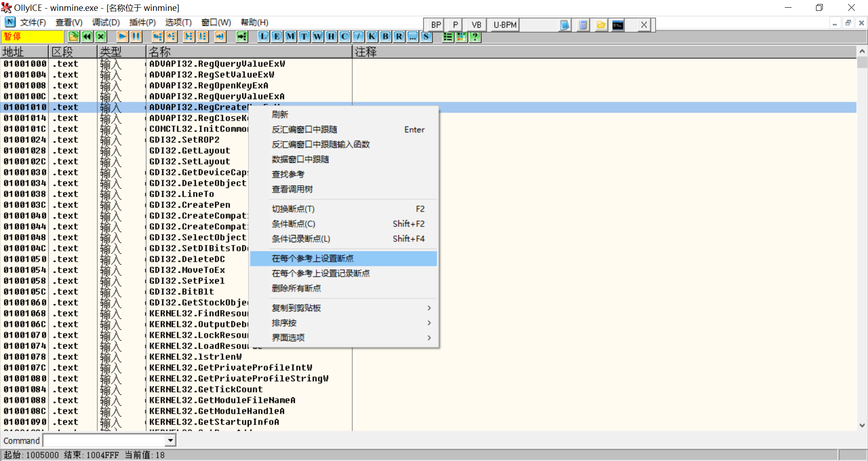Open Call stack with K icon
This screenshot has height=461, width=868.
pyautogui.click(x=372, y=37)
